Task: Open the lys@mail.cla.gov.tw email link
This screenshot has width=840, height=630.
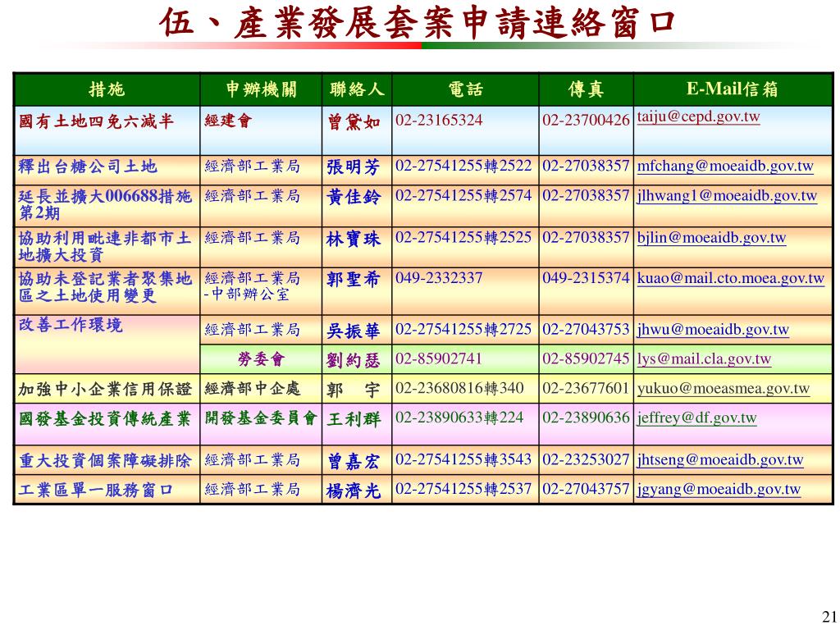Action: point(704,359)
